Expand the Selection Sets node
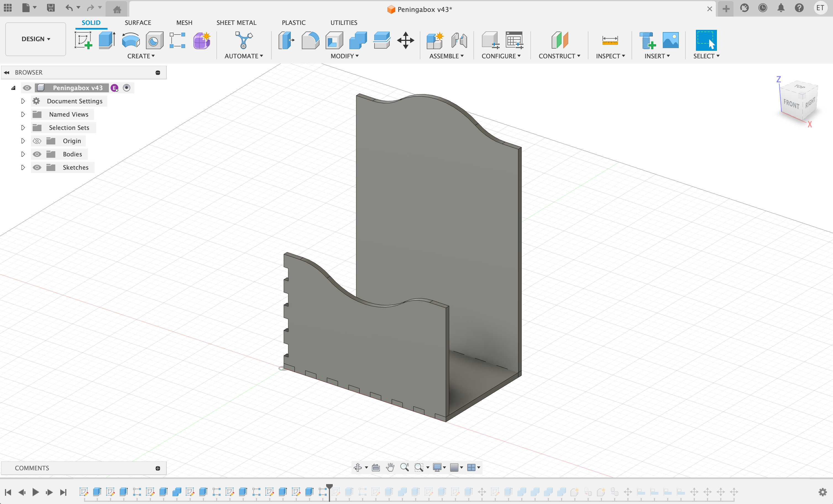 (23, 127)
